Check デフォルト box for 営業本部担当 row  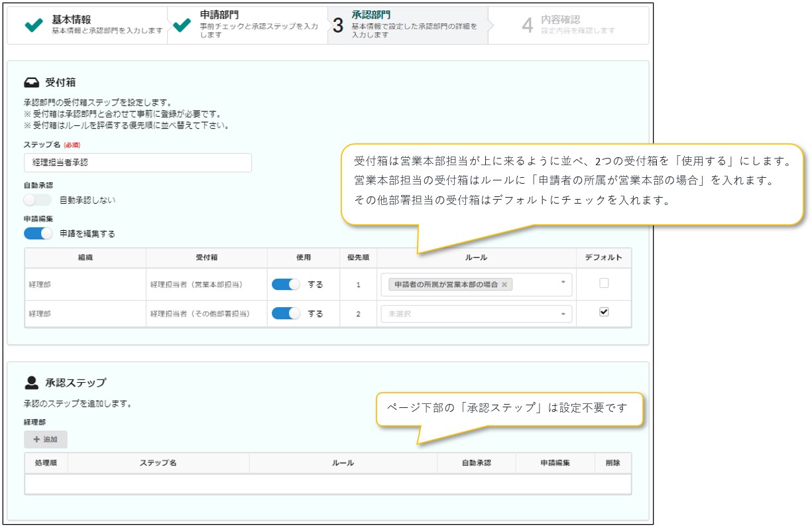pos(604,283)
